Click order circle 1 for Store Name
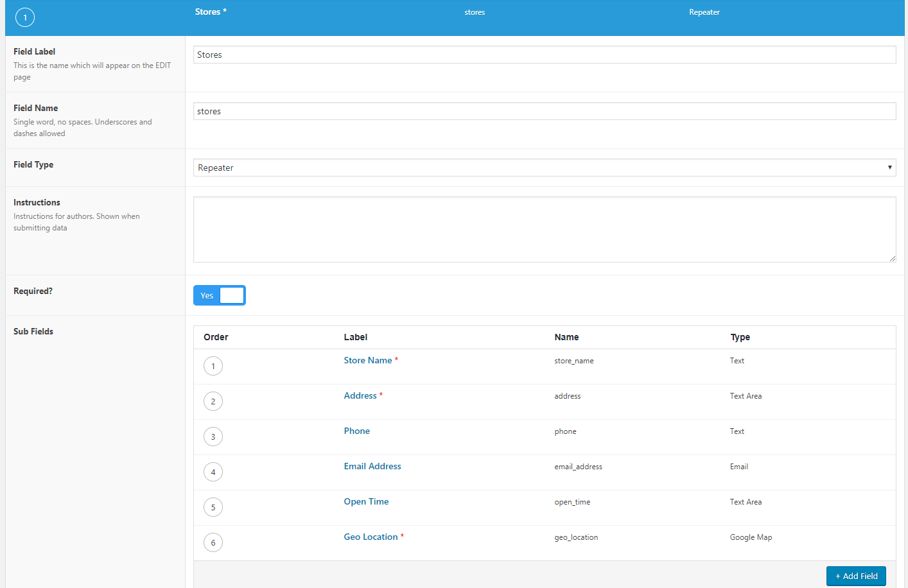908x588 pixels. [213, 366]
